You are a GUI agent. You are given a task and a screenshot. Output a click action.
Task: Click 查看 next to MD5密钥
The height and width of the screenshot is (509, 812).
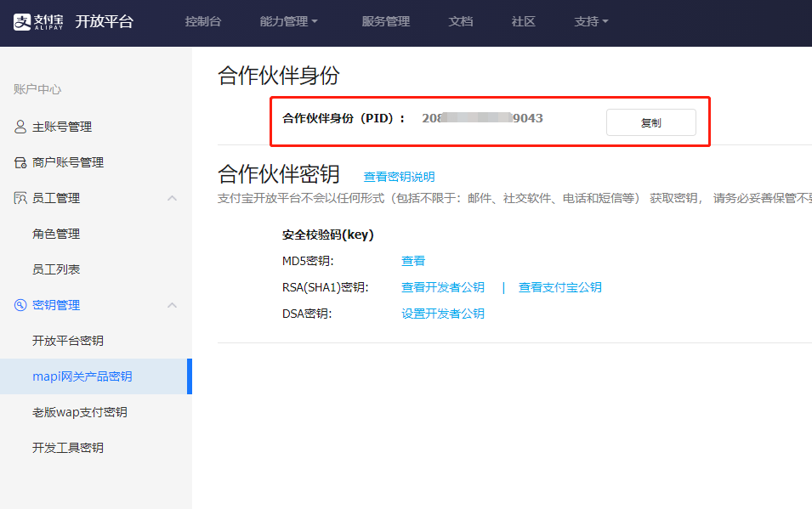tap(413, 261)
